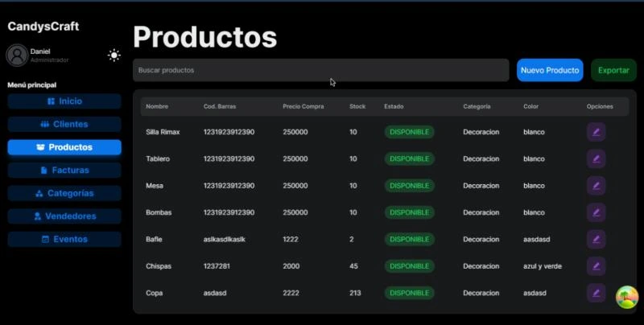Click the edit icon for Bombas
644x325 pixels.
pyautogui.click(x=596, y=212)
